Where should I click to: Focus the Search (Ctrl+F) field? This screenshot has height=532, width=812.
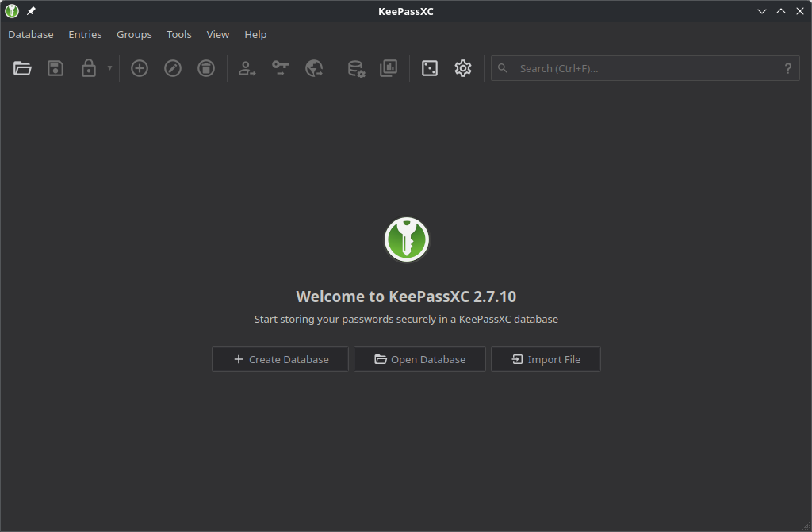(645, 68)
